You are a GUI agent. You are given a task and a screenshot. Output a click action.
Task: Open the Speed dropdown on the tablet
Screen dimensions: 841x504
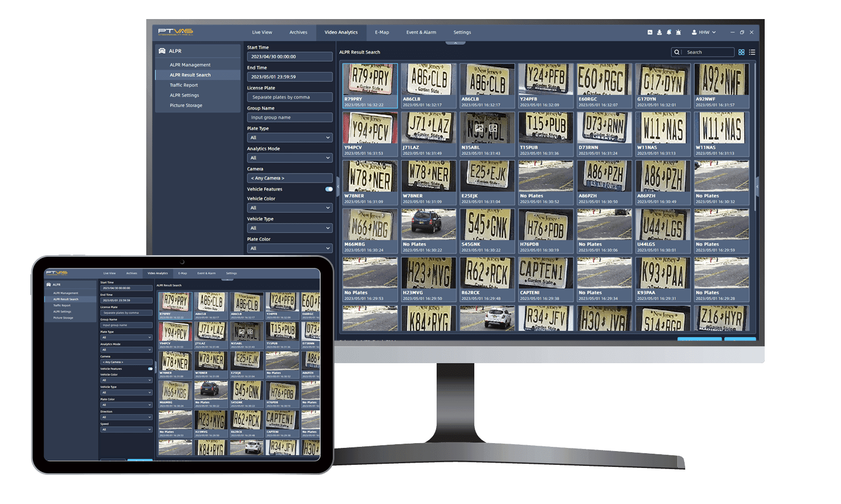[x=126, y=429]
